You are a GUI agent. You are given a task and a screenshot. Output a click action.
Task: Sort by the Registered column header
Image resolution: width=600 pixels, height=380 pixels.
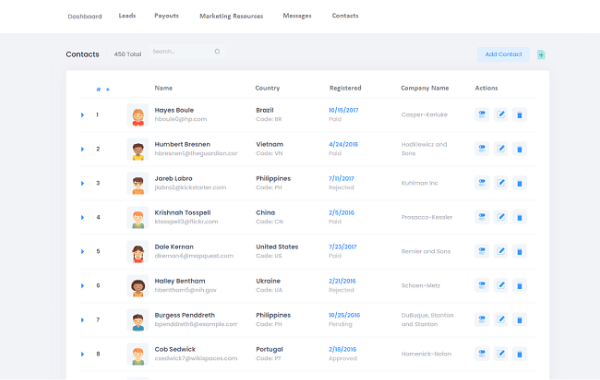pyautogui.click(x=345, y=88)
